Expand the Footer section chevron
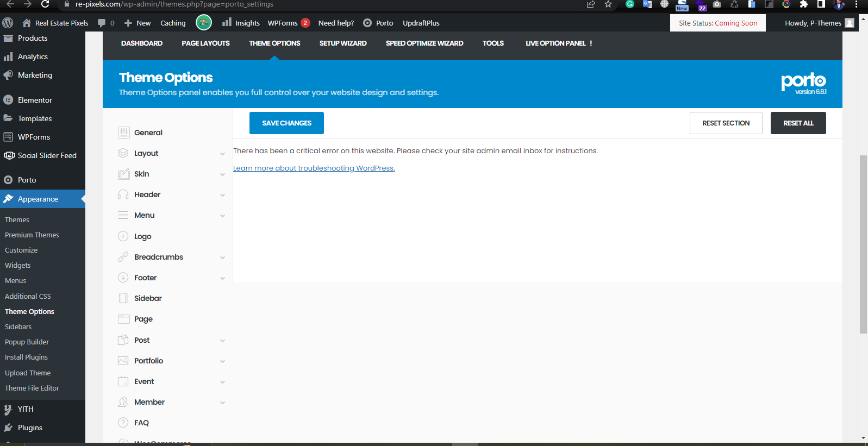Viewport: 868px width, 446px height. pos(222,278)
